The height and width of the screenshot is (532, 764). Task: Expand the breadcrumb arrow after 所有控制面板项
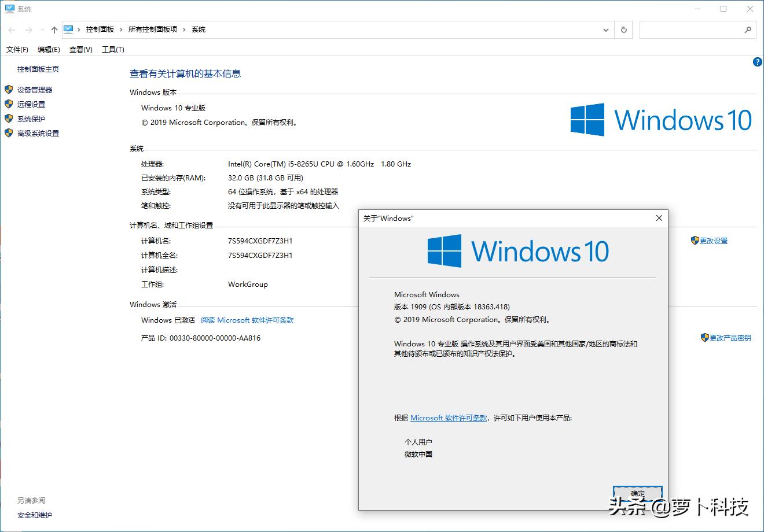184,29
